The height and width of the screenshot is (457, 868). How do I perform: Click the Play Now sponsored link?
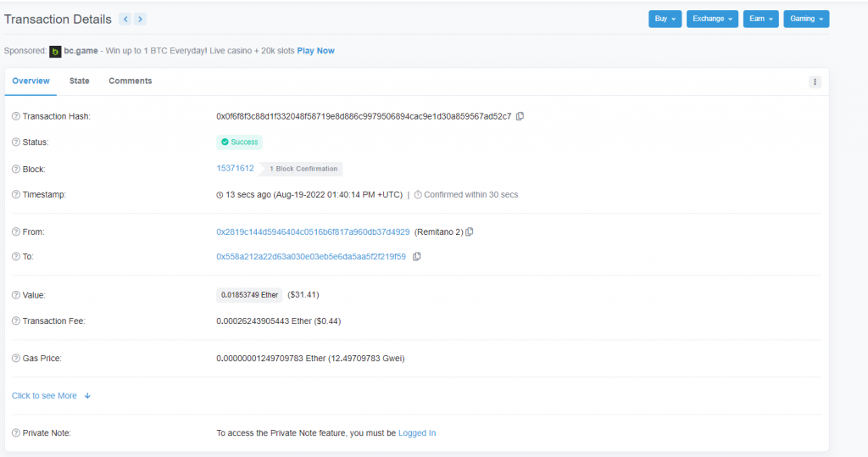pyautogui.click(x=315, y=51)
